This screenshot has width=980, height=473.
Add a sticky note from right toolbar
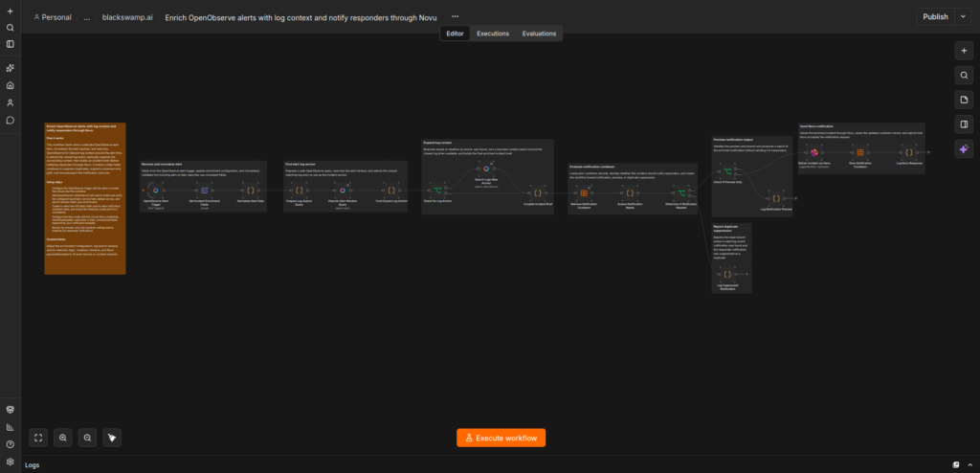click(x=964, y=101)
